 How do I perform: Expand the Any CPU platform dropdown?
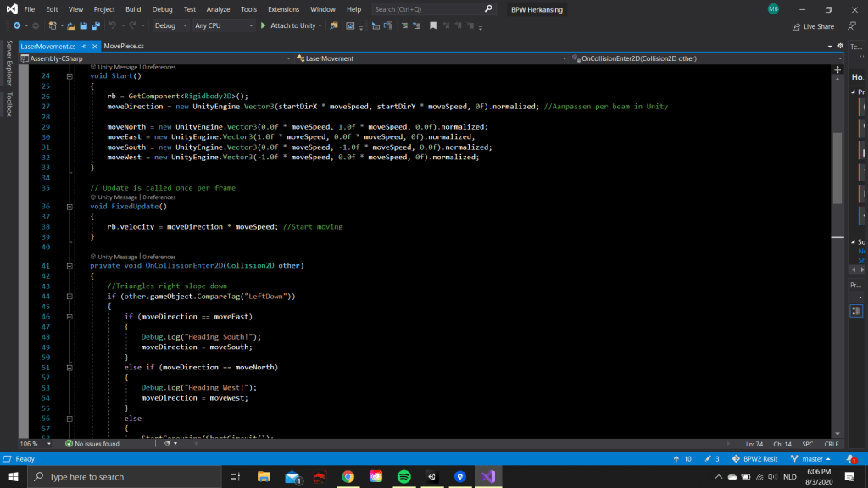tap(224, 26)
